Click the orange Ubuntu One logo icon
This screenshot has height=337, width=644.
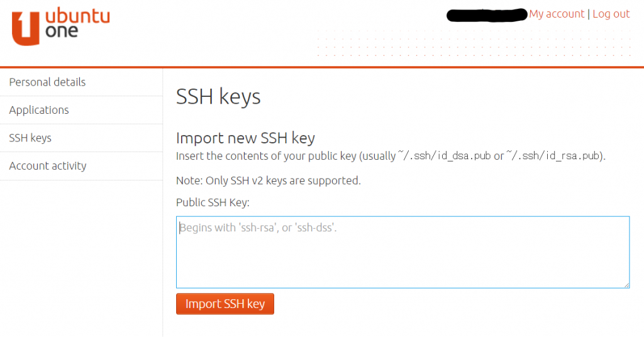click(26, 30)
